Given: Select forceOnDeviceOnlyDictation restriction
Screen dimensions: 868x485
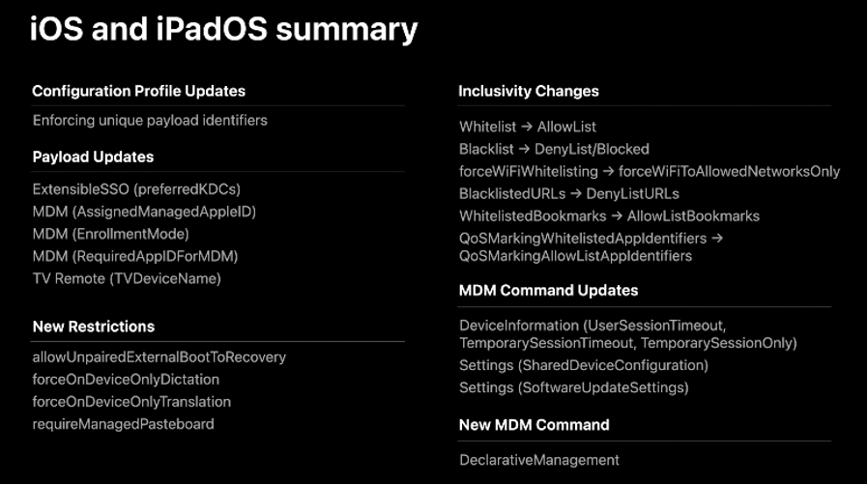Looking at the screenshot, I should pos(126,380).
